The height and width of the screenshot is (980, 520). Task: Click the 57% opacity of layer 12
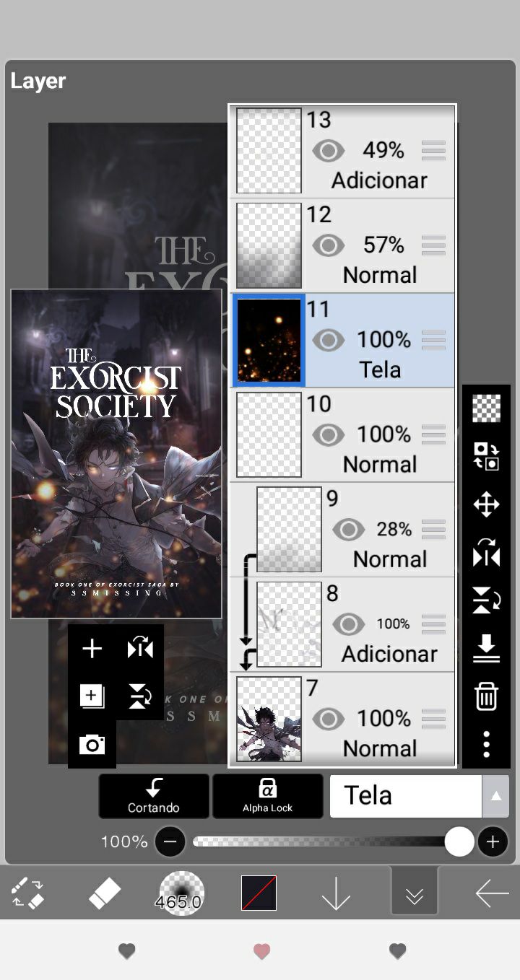tap(383, 245)
